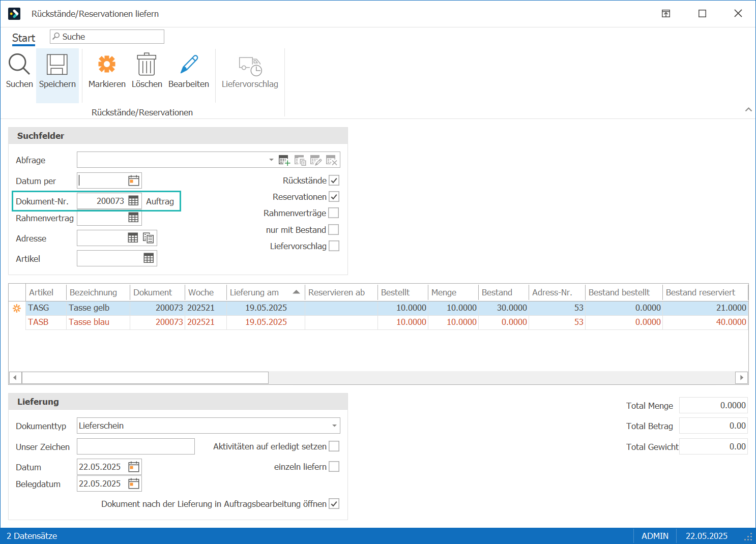Open the Adresse detail list icon
Viewport: 756px width, 544px height.
point(149,238)
